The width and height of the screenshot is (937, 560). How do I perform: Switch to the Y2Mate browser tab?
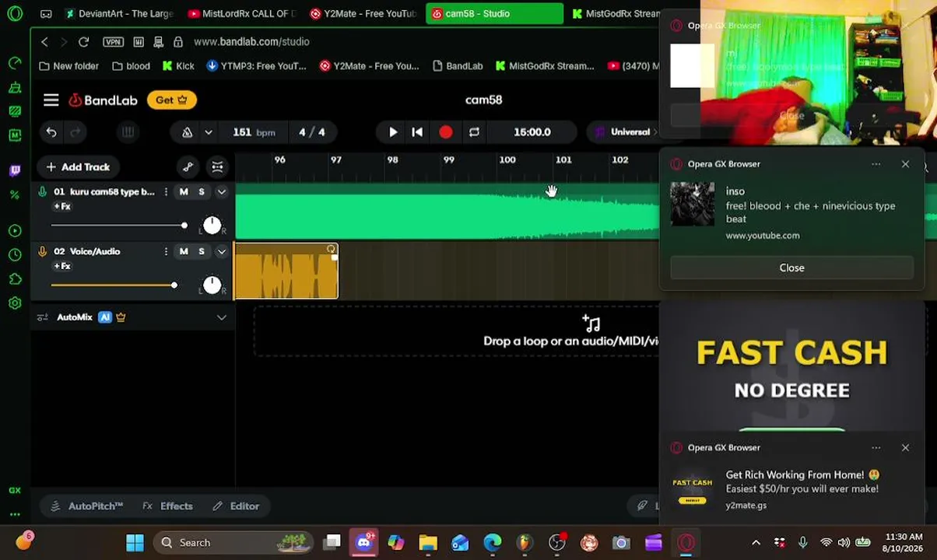[x=363, y=13]
